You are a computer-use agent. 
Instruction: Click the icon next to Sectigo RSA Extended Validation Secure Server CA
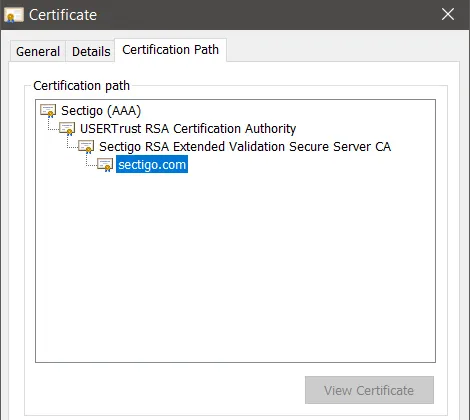click(x=86, y=147)
